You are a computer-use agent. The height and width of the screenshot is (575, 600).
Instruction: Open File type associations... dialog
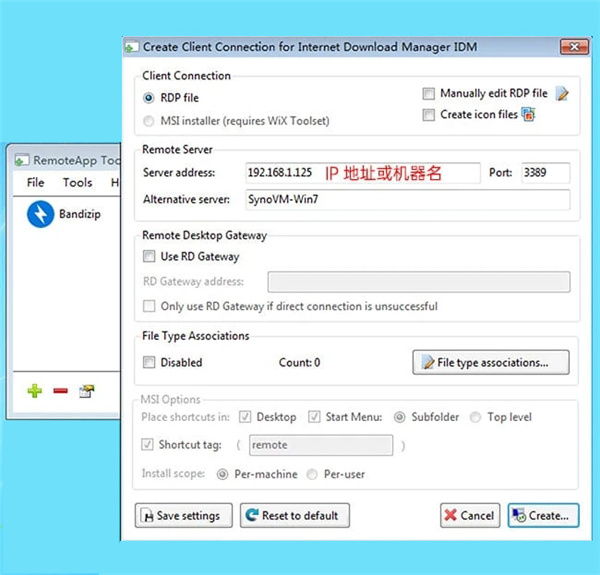pos(491,362)
